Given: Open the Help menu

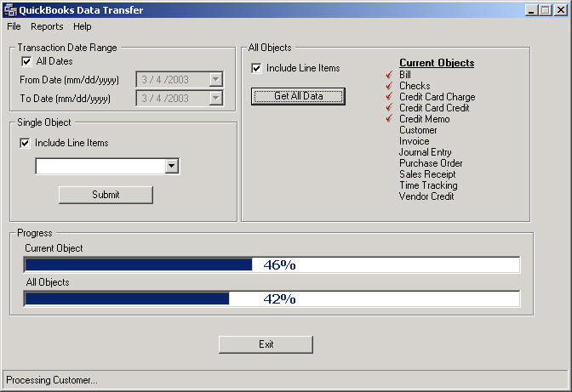Looking at the screenshot, I should coord(83,26).
